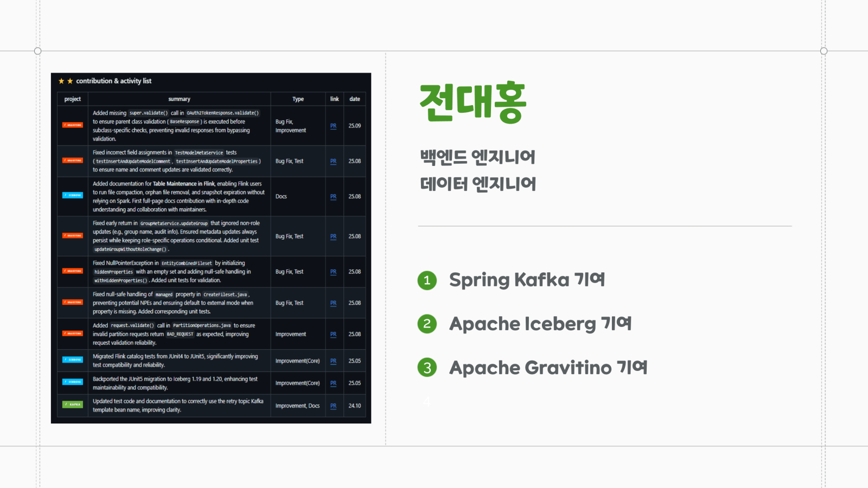
Task: Click the number 3 circle beside Apache Gravitino
Action: tap(427, 368)
